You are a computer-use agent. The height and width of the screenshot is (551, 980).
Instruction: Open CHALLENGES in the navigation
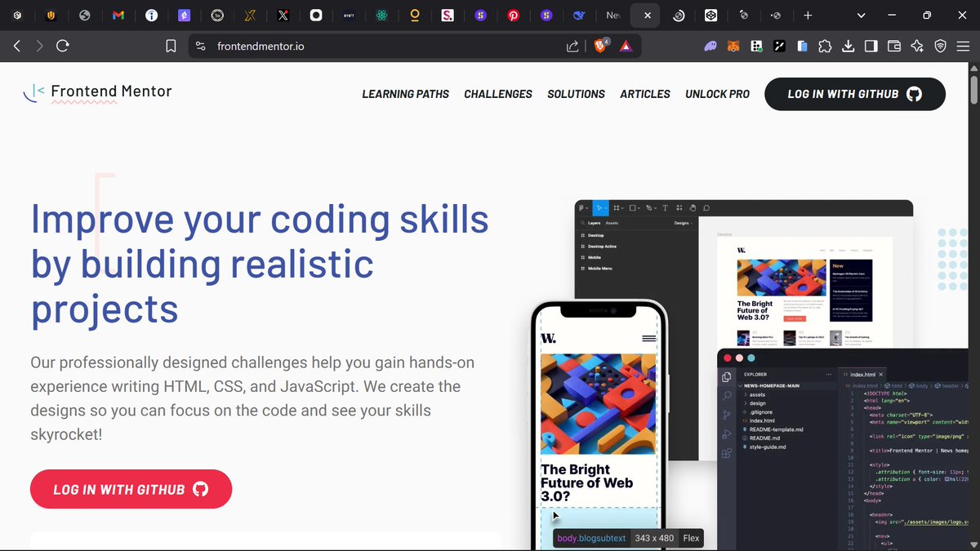tap(498, 94)
